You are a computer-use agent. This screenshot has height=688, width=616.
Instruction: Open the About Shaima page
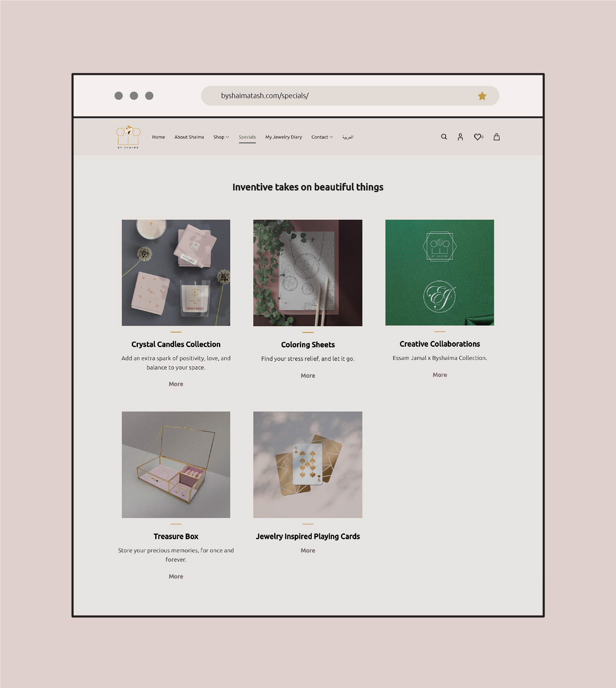pos(189,137)
